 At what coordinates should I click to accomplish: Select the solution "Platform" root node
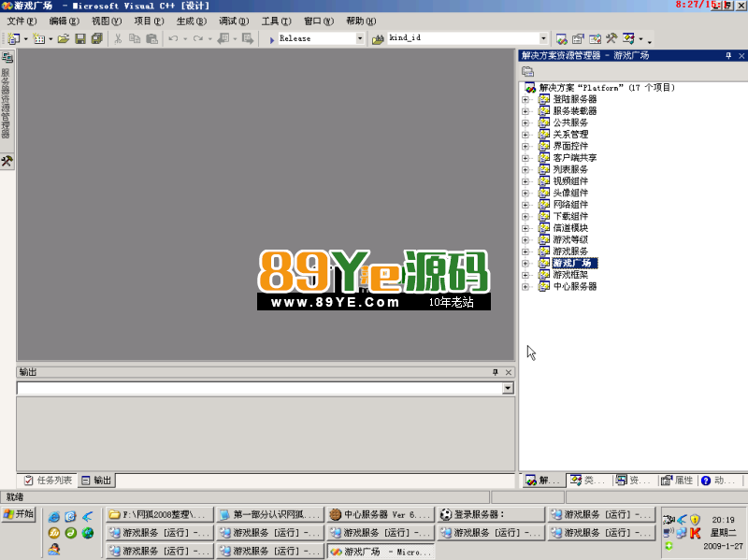[x=606, y=88]
